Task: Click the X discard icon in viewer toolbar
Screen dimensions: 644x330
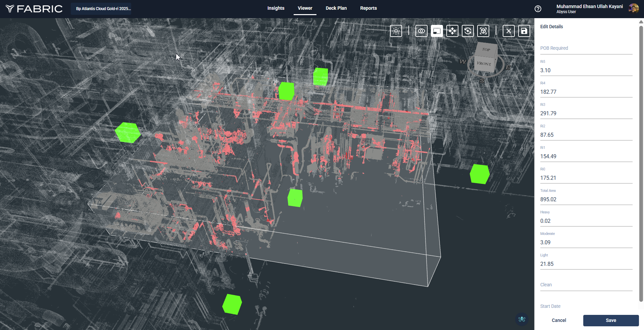Action: point(508,31)
